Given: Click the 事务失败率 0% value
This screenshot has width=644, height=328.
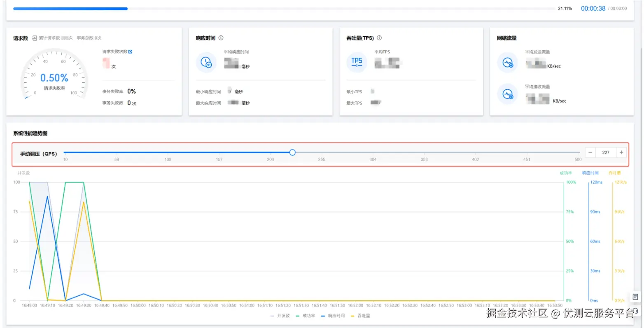Looking at the screenshot, I should point(132,91).
